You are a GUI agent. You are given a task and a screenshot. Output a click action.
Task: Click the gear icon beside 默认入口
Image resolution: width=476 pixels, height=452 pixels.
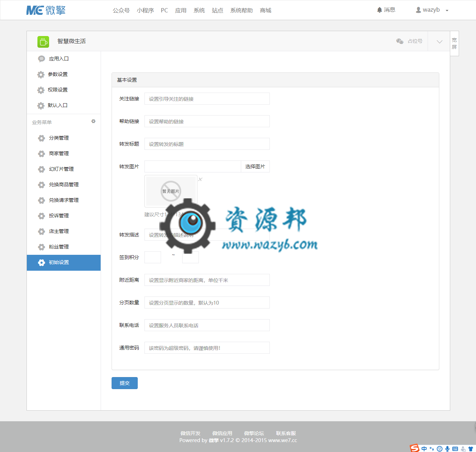coord(41,106)
